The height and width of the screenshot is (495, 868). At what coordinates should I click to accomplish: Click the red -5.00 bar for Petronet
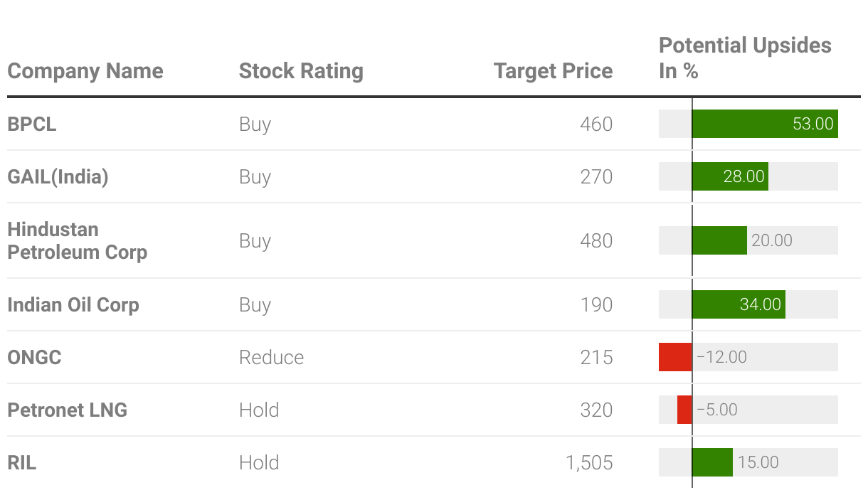[x=684, y=410]
